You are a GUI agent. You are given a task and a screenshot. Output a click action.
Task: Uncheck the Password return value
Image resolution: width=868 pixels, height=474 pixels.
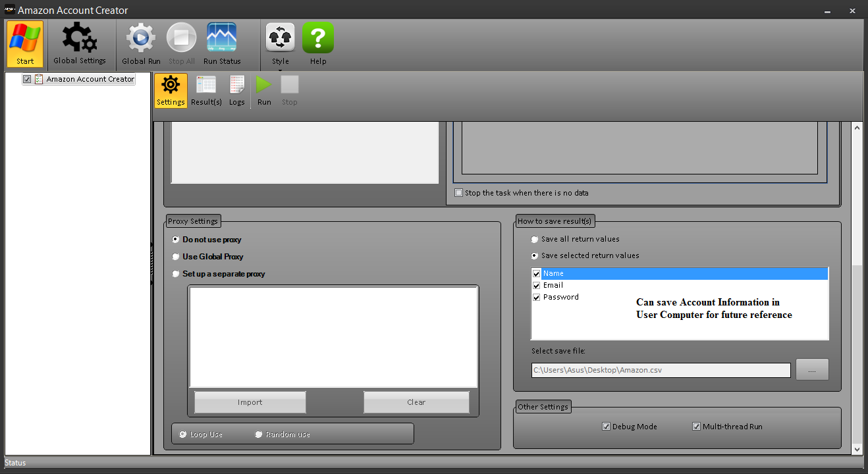537,298
